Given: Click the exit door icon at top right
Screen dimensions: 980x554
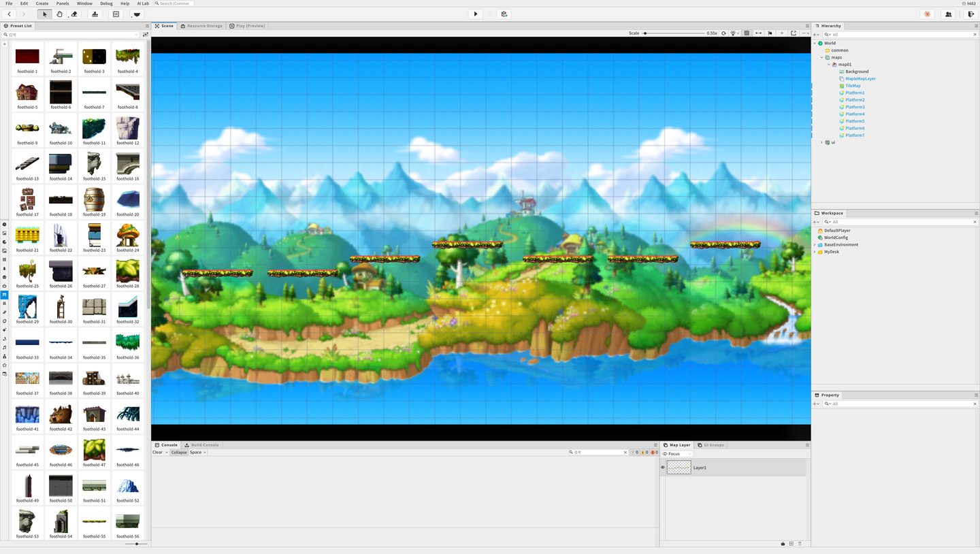Looking at the screenshot, I should 970,14.
